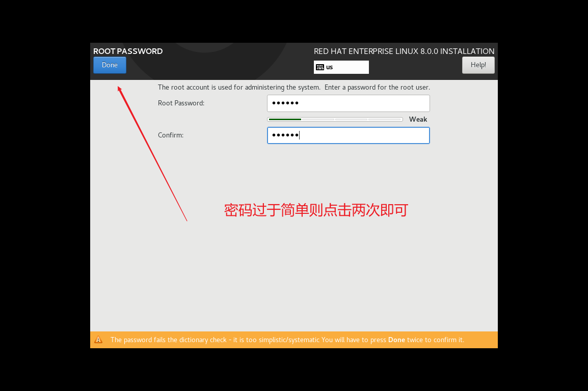Focus the Root Password field
The image size is (588, 391).
(x=349, y=103)
